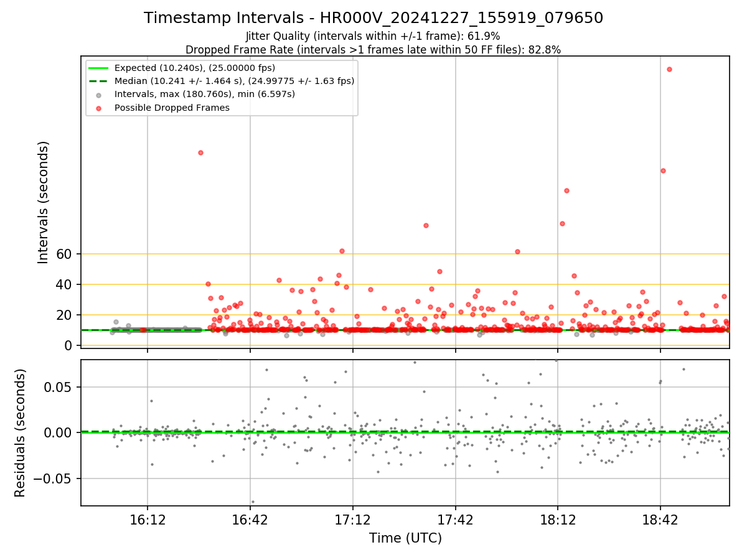This screenshot has height=560, width=747.
Task: Click the 'Residuals (seconds)' y-axis label
Action: coord(21,432)
